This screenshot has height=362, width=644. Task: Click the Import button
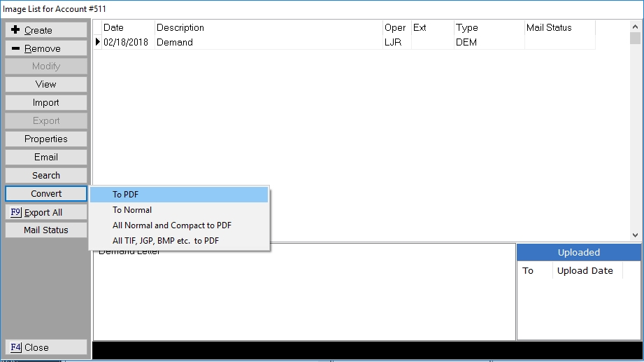point(46,102)
